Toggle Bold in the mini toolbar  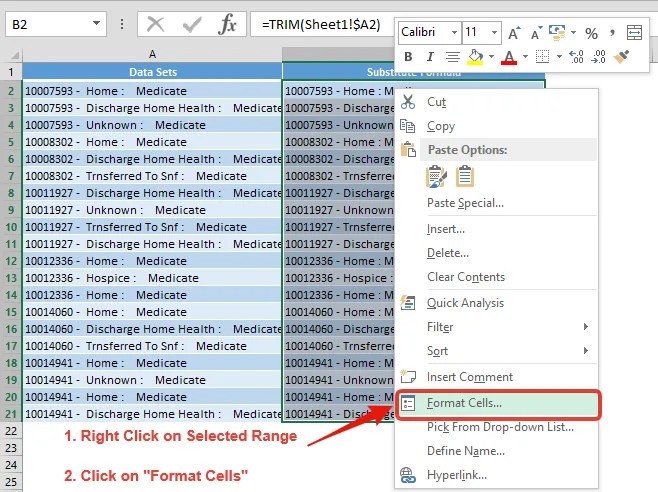(408, 57)
